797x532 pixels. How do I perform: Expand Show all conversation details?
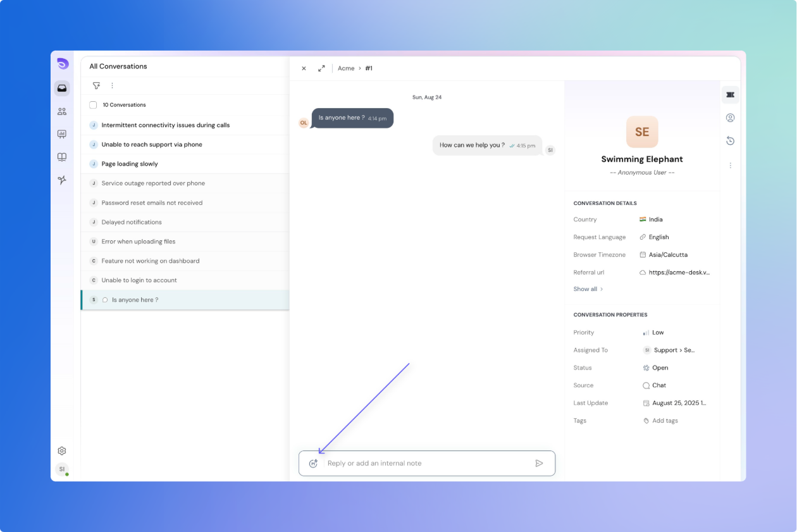[588, 289]
